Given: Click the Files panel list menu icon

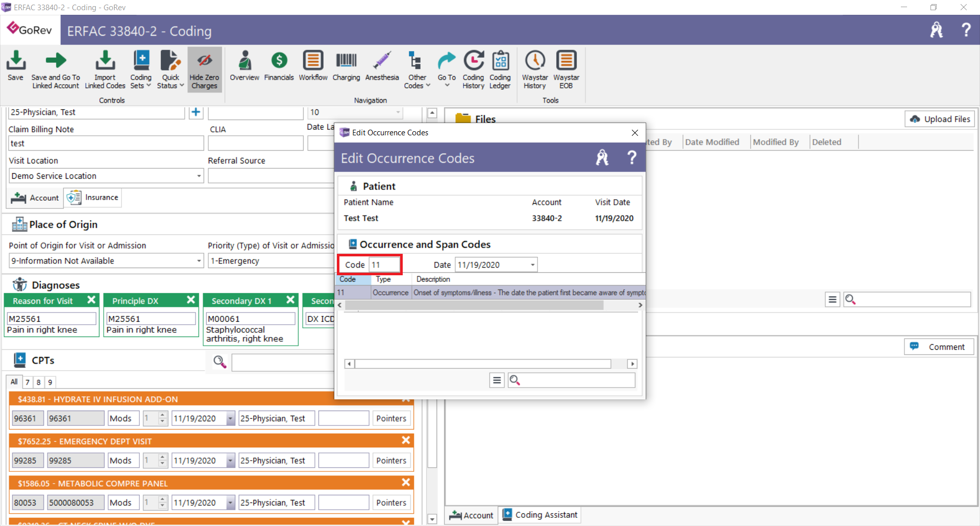Looking at the screenshot, I should coord(832,300).
